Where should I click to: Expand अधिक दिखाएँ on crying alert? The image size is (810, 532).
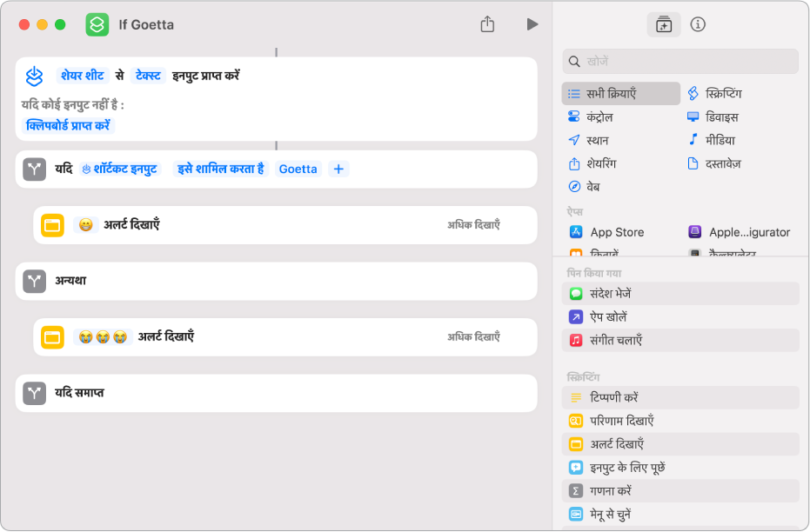473,337
